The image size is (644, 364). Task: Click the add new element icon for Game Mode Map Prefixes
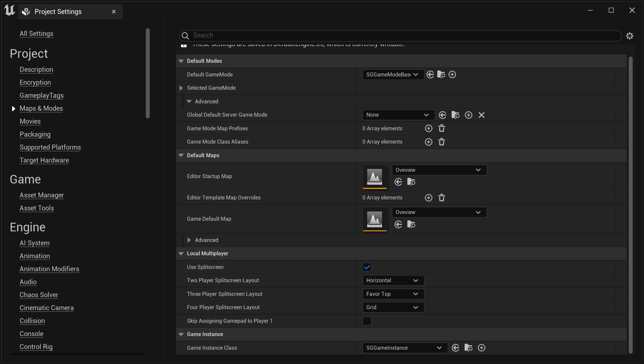pos(429,128)
